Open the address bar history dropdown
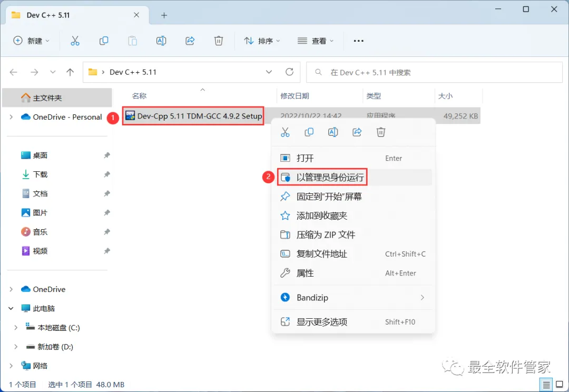This screenshot has width=569, height=392. pyautogui.click(x=269, y=72)
